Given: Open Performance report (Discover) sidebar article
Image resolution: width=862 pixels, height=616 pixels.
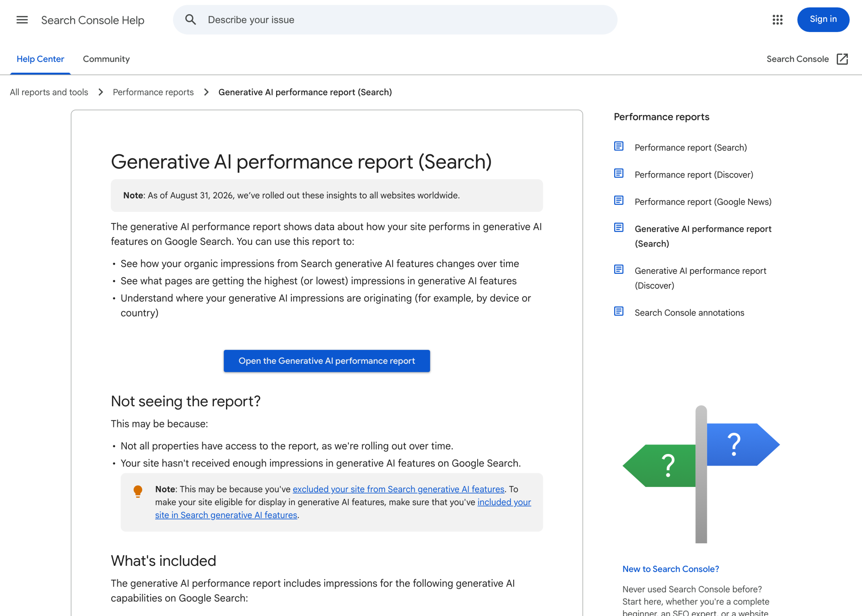Looking at the screenshot, I should tap(694, 174).
